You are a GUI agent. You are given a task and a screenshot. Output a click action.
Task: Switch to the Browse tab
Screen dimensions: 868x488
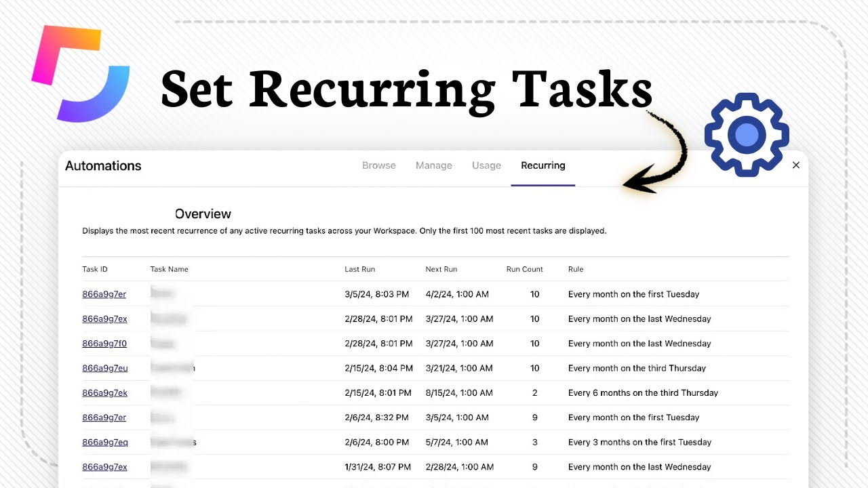[378, 165]
